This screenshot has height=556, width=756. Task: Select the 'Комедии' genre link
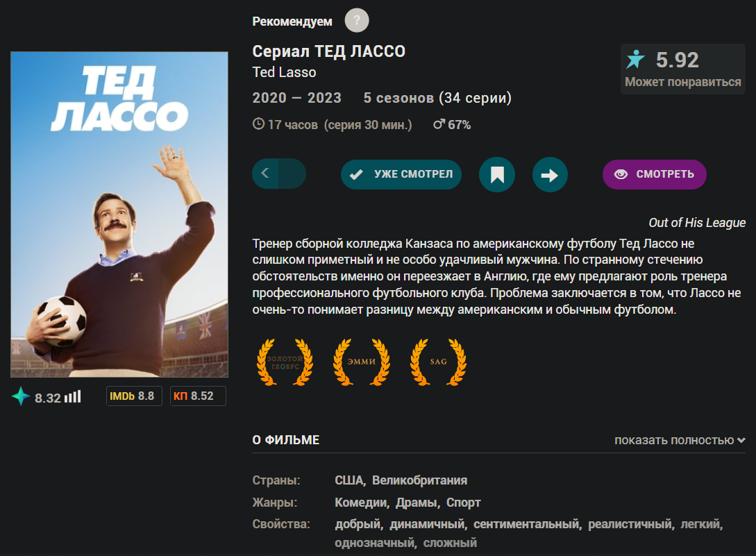point(361,503)
